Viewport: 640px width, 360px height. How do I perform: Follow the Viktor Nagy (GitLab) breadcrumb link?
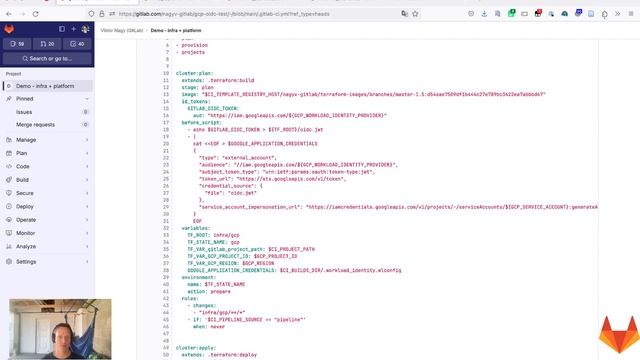click(x=122, y=30)
